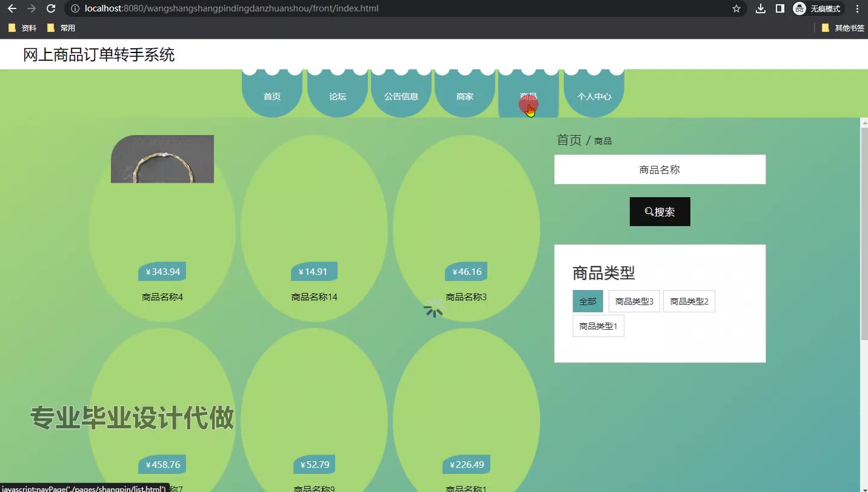
Task: Open the 其他书签 bookmarks folder
Action: 843,28
